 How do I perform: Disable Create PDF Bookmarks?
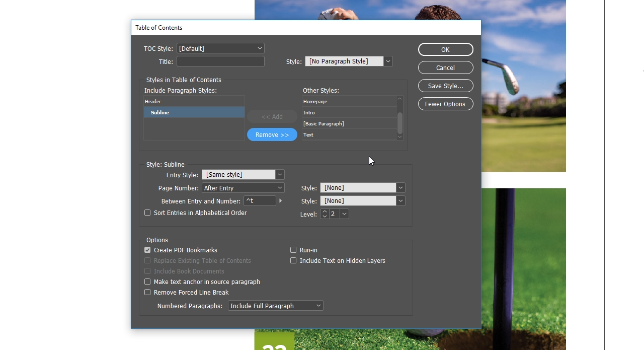pos(147,250)
